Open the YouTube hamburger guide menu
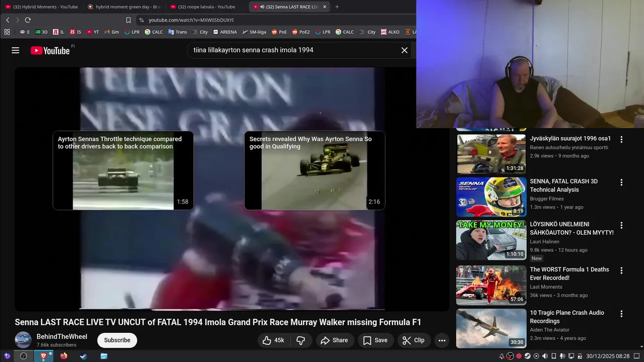Image resolution: width=644 pixels, height=362 pixels. pos(15,50)
